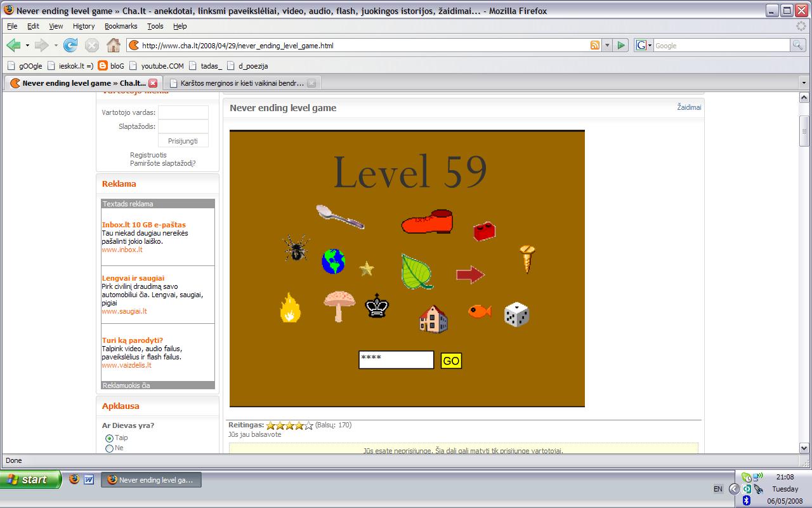Open the Bookmarks menu
The image size is (812, 508).
coord(121,26)
